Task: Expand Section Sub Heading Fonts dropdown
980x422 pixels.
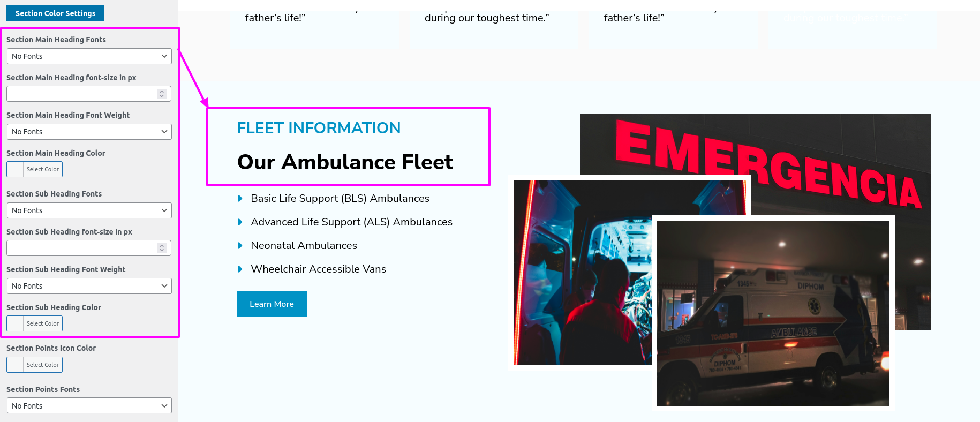Action: tap(89, 210)
